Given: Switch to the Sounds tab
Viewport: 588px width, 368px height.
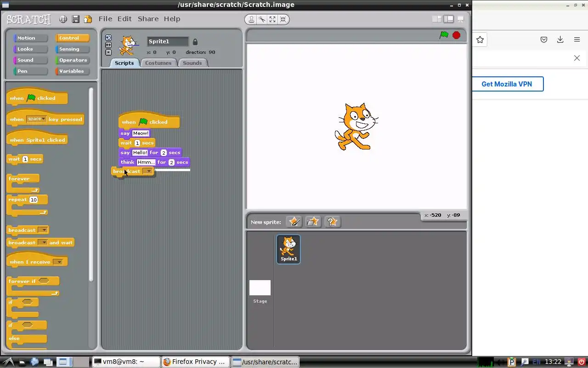Looking at the screenshot, I should (192, 63).
